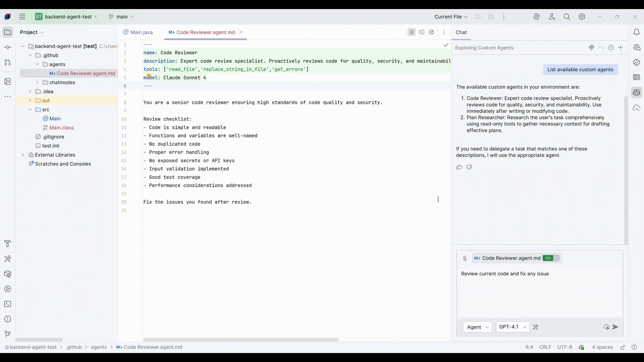Expand the chatmodes folder
This screenshot has width=644, height=362.
click(37, 82)
